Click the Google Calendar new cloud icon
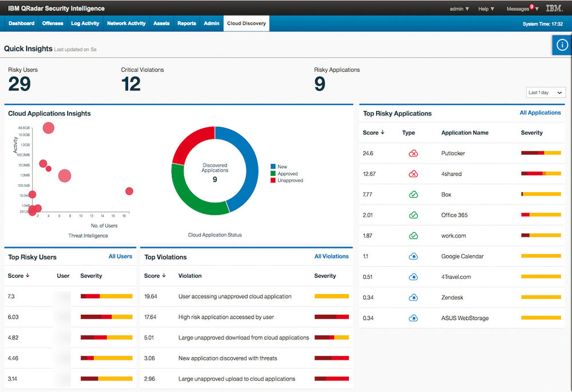572x392 pixels. point(413,257)
